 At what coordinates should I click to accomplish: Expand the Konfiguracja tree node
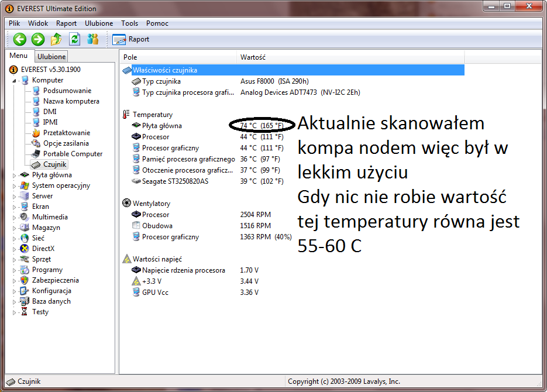pyautogui.click(x=14, y=291)
